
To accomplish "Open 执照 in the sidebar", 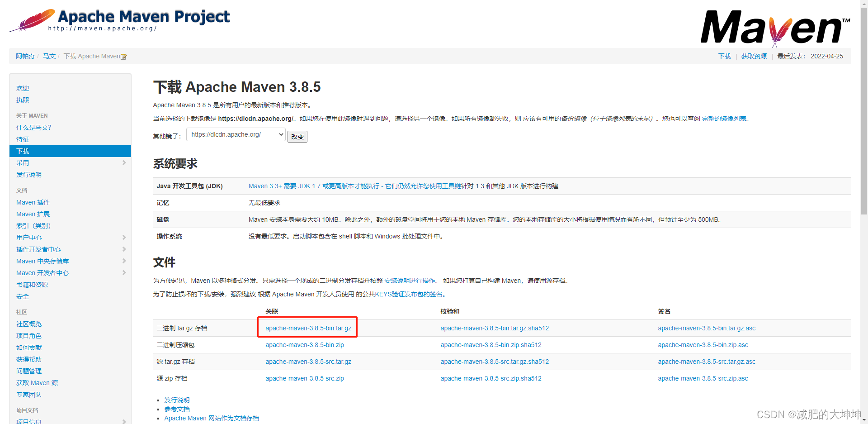I will coord(23,100).
